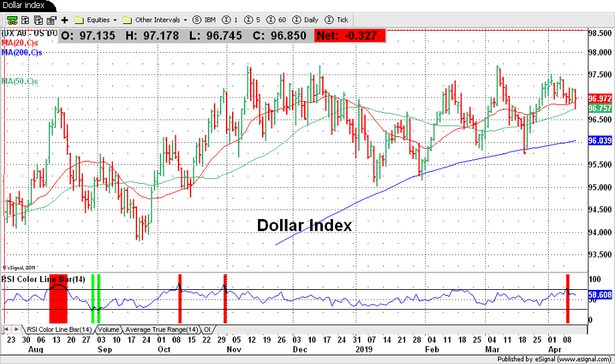Click the H: 97.178 high value

pos(152,35)
